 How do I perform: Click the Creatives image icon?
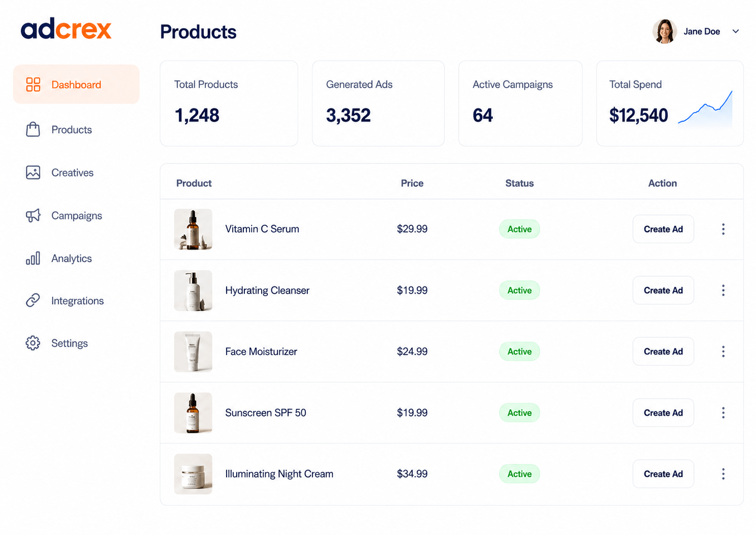[33, 172]
